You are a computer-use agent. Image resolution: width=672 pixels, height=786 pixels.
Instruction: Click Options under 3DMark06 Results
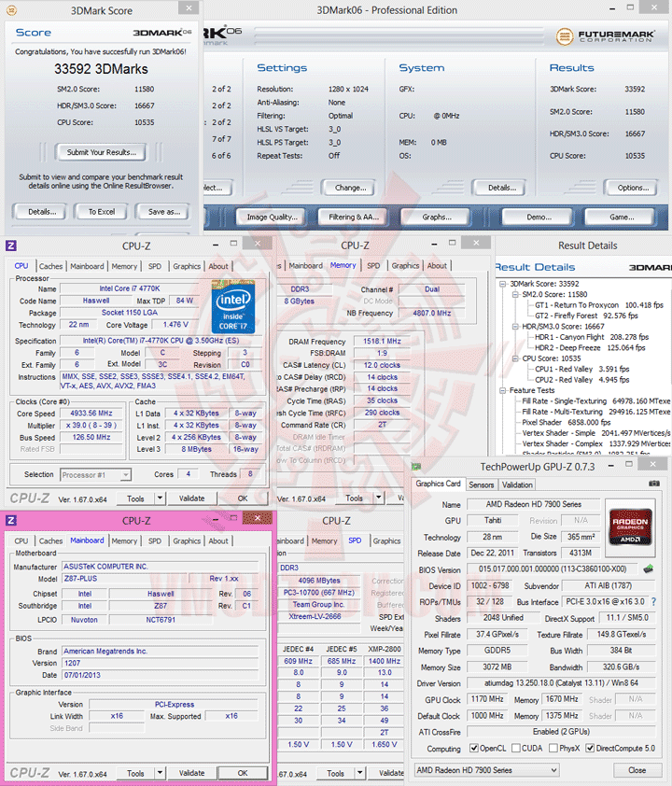point(633,188)
